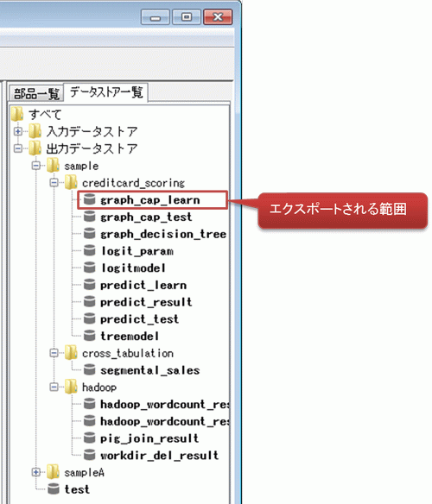Select the predict_result entry
This screenshot has height=504, width=432.
click(146, 302)
